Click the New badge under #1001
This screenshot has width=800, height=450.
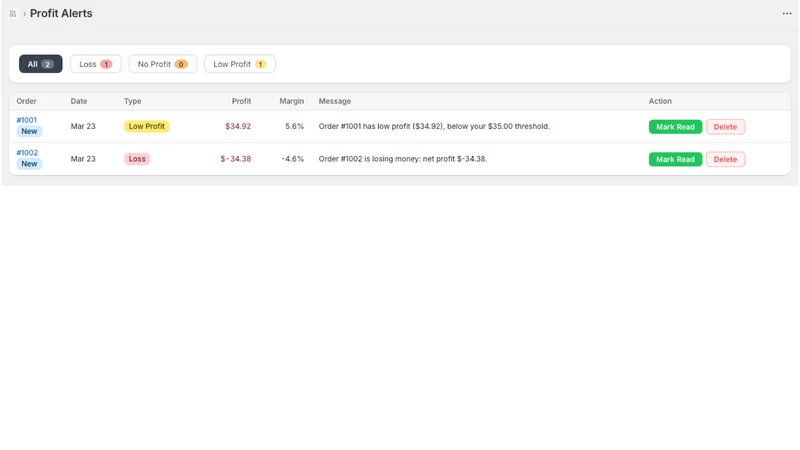point(29,131)
